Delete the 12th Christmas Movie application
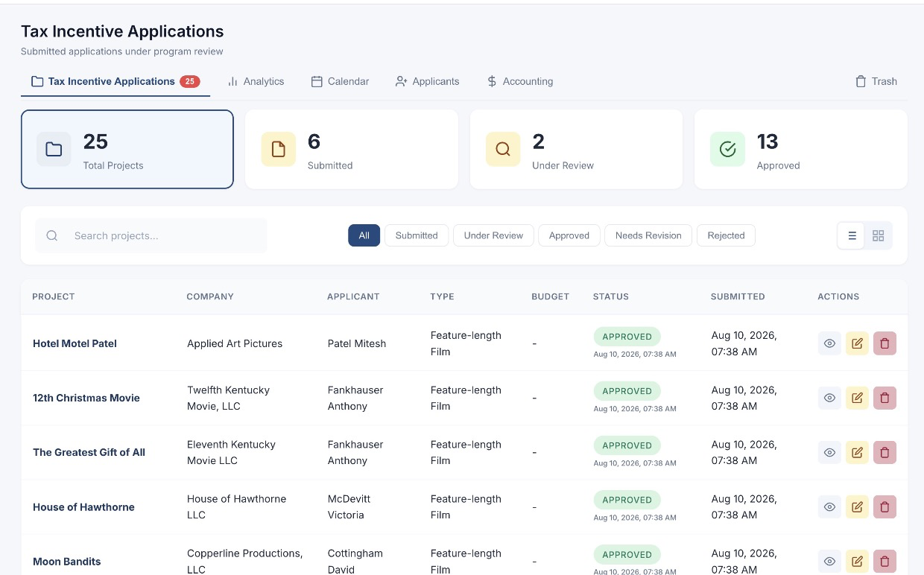This screenshot has height=575, width=924. coord(885,398)
